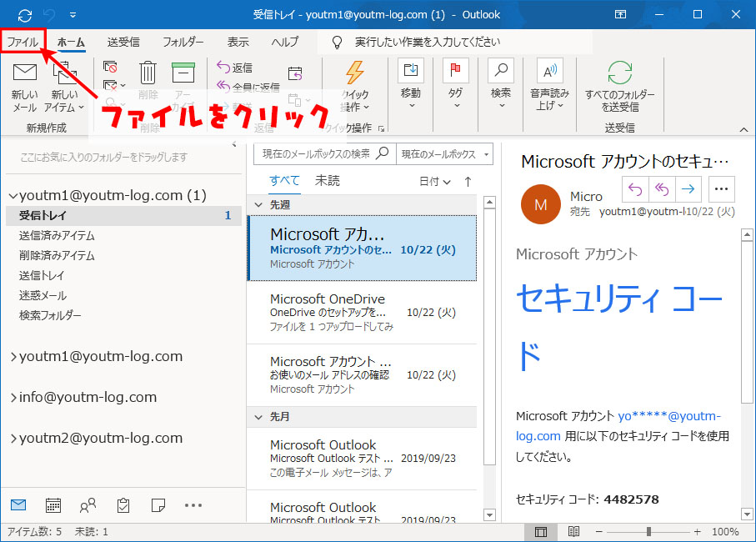Open the 送信トレイ folder
This screenshot has width=756, height=542.
click(42, 276)
